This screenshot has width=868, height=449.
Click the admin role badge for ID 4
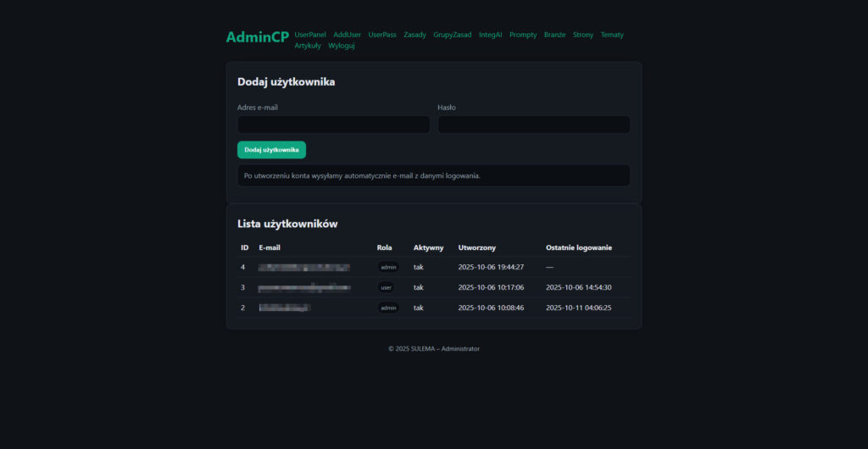(388, 267)
